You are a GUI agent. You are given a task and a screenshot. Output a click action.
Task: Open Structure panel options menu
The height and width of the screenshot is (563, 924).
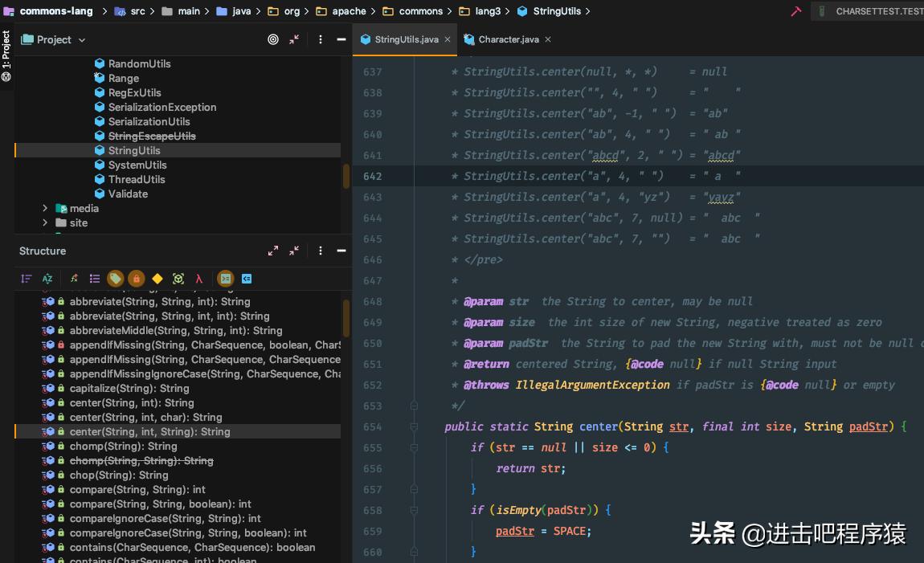pos(320,251)
